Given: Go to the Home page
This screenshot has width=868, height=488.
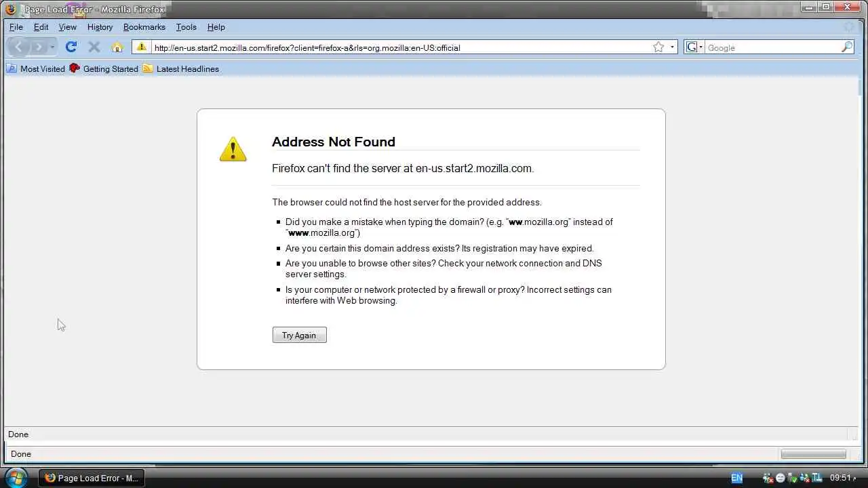Looking at the screenshot, I should (x=117, y=47).
